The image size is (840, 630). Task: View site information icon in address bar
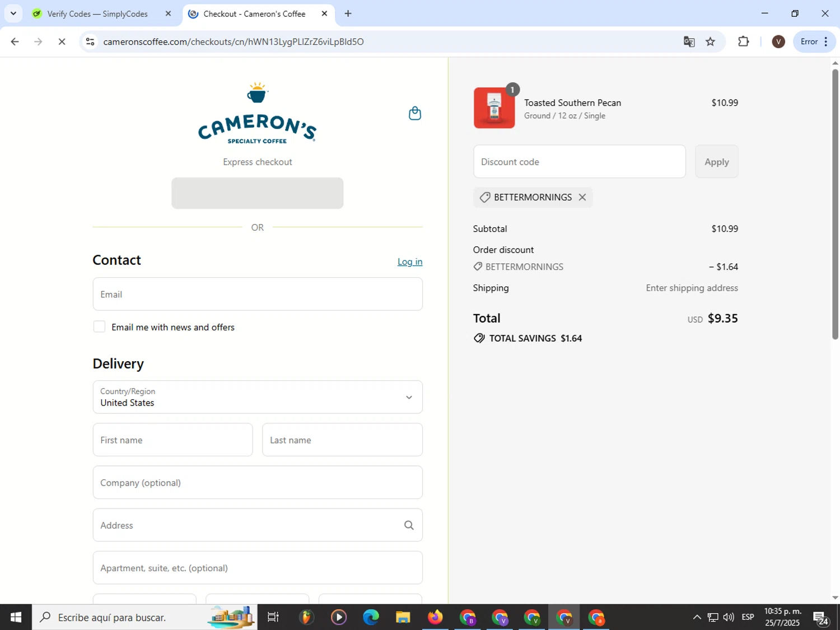coord(90,41)
